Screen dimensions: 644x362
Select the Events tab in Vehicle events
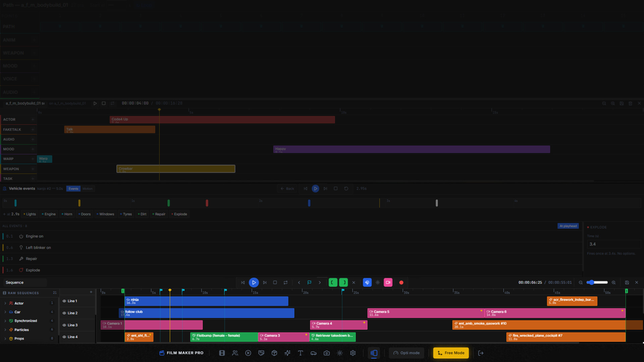pos(73,189)
